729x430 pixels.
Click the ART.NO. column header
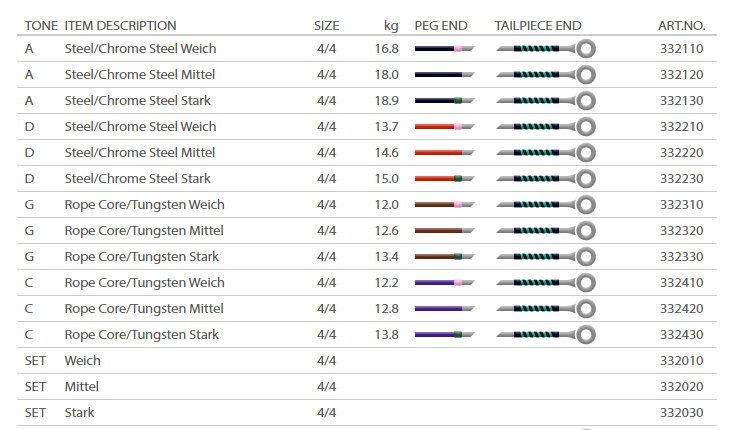coord(680,25)
